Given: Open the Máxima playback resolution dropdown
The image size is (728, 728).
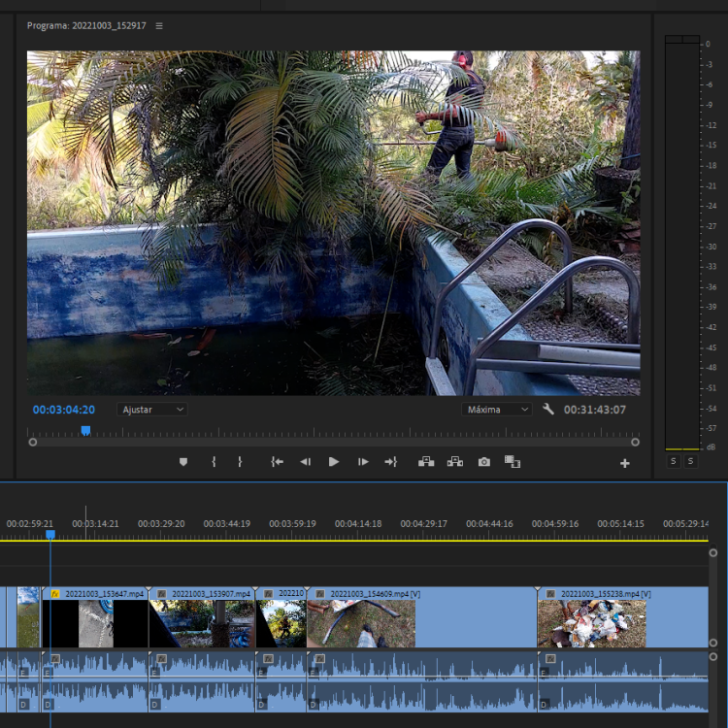Looking at the screenshot, I should 497,410.
